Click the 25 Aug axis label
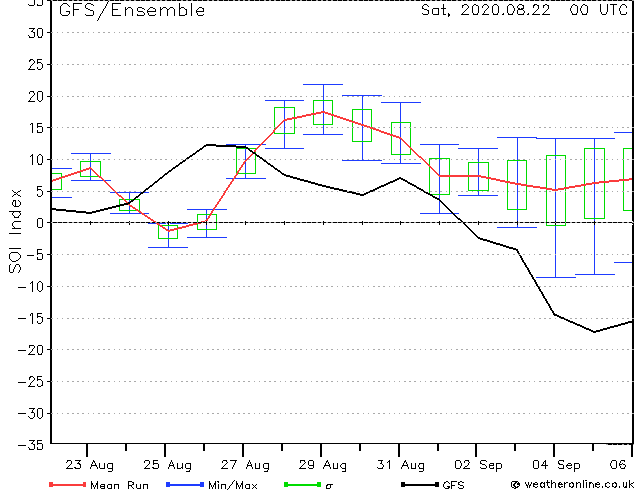The image size is (634, 490). (x=167, y=465)
